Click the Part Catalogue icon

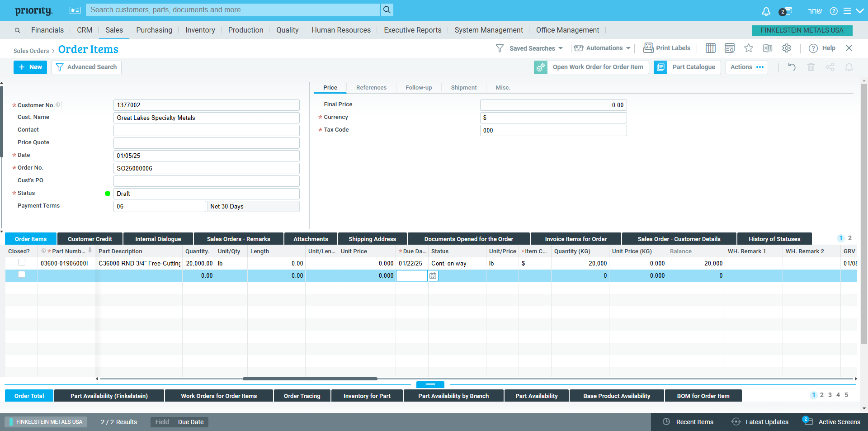[x=660, y=67]
